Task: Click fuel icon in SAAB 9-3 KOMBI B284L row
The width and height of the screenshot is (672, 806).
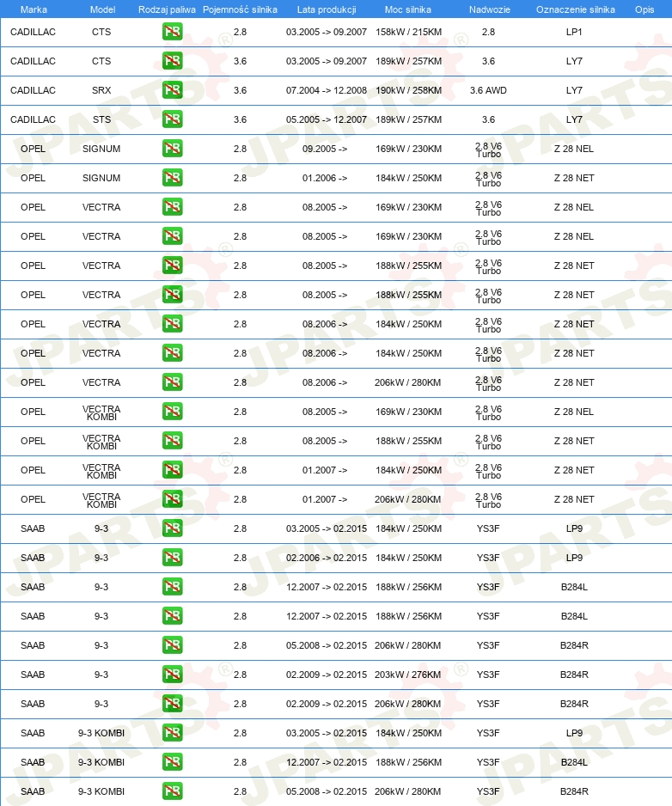Action: pos(172,762)
